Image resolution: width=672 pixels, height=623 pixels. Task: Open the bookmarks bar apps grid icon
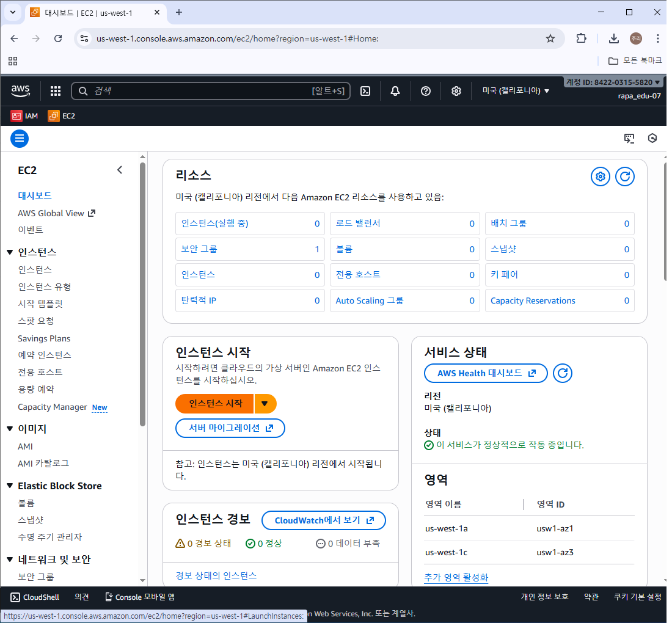(x=13, y=61)
